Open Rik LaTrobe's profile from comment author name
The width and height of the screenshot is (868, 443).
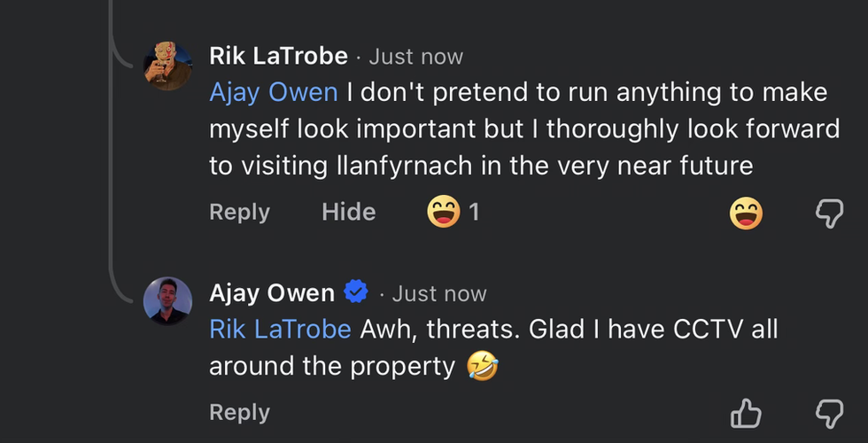tap(278, 57)
